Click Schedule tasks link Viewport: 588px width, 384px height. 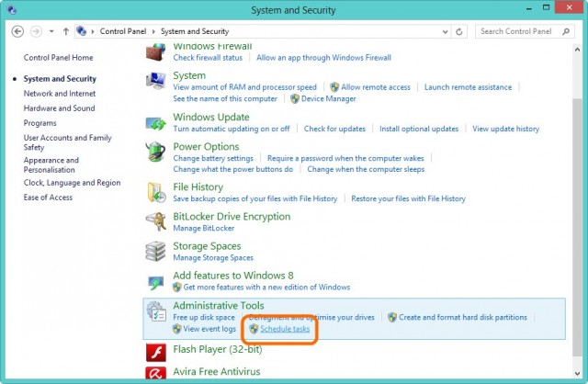point(285,329)
